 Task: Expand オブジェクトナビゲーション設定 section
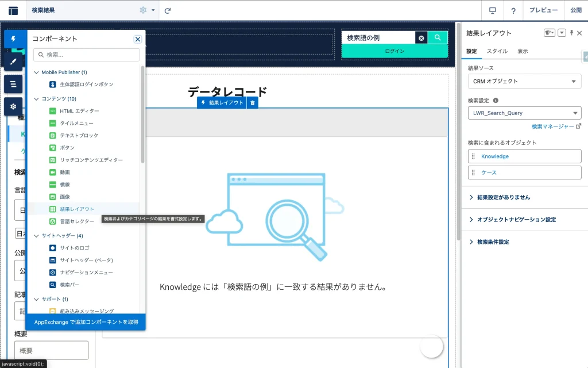[516, 220]
